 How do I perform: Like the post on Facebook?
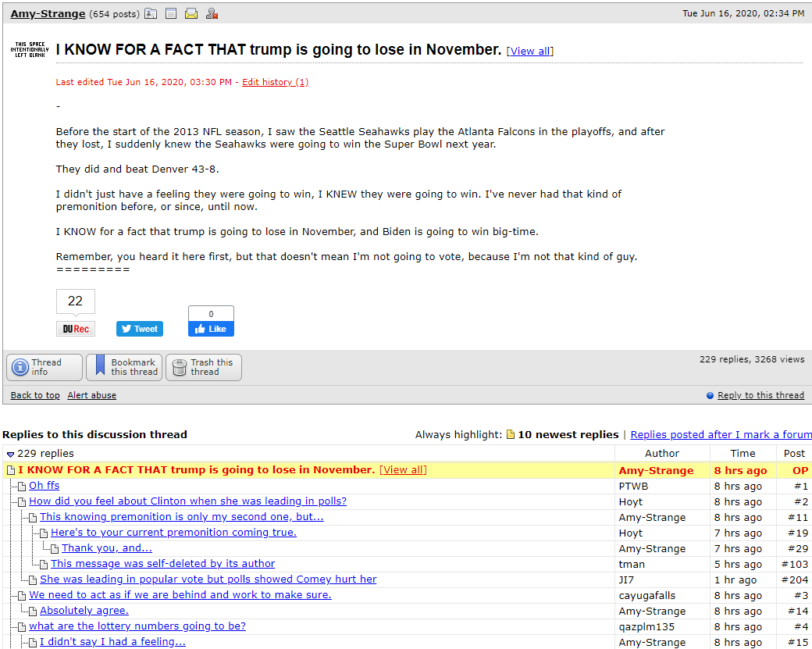click(x=212, y=329)
